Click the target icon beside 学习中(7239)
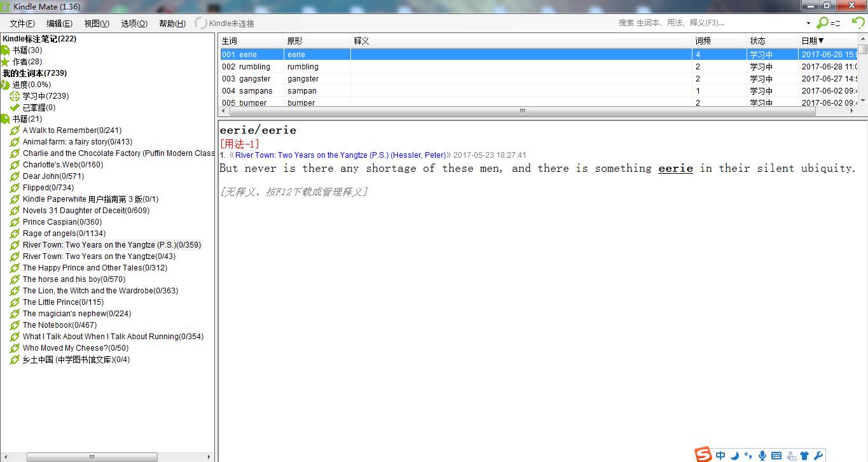The image size is (868, 462). coord(15,96)
